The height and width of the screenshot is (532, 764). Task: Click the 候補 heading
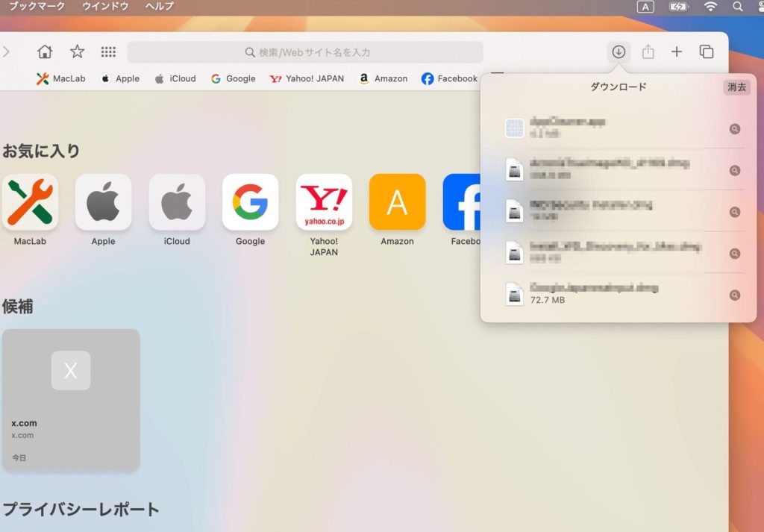click(18, 307)
